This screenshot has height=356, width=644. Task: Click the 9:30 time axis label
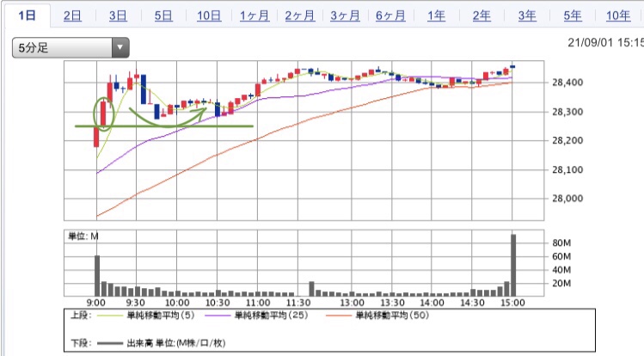(135, 303)
